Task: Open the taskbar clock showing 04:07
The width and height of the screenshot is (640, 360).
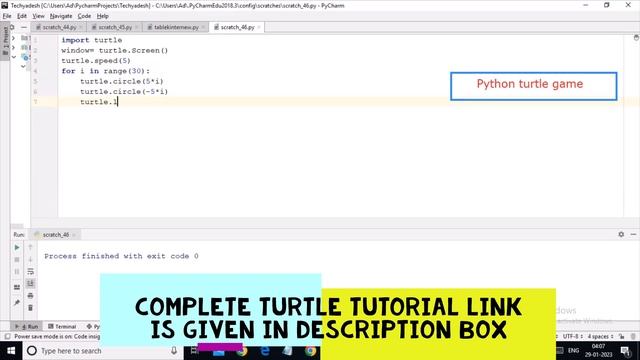Action: point(599,351)
